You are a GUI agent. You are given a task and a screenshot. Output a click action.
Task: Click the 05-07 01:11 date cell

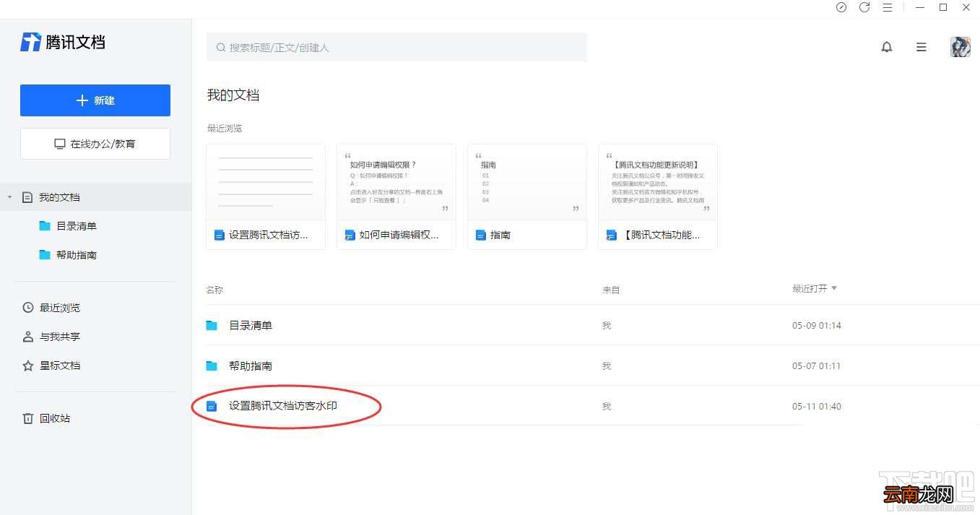pos(817,366)
